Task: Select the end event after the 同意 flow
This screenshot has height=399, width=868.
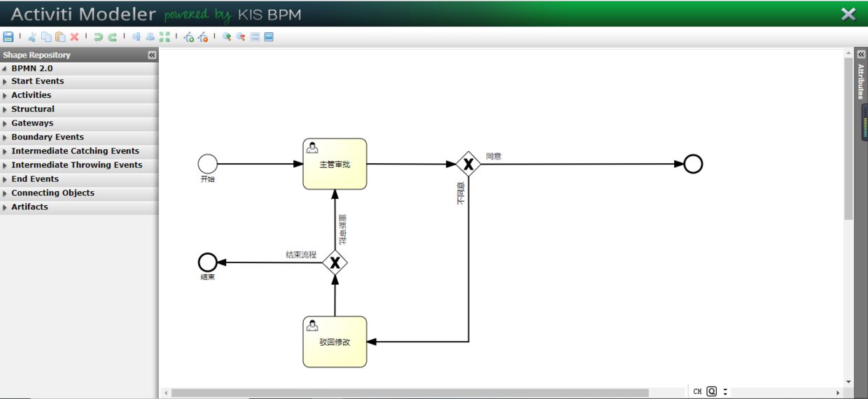Action: (x=693, y=164)
